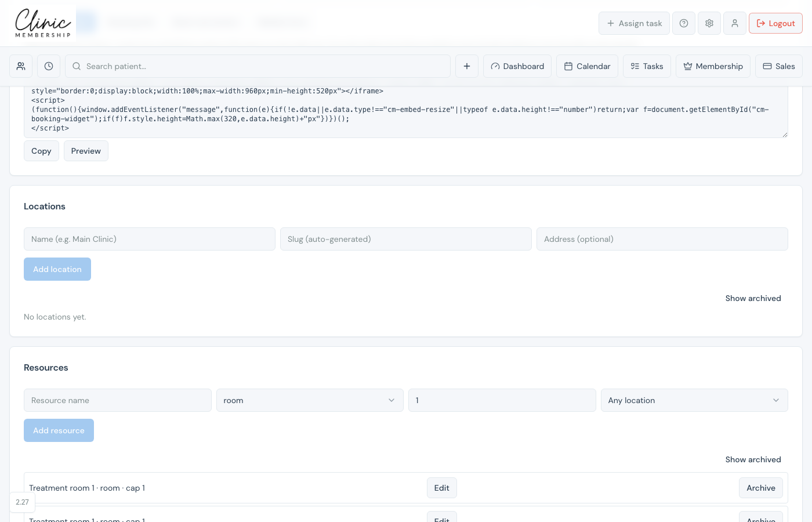Click the resource capacity field showing 1
This screenshot has width=812, height=522.
click(502, 400)
